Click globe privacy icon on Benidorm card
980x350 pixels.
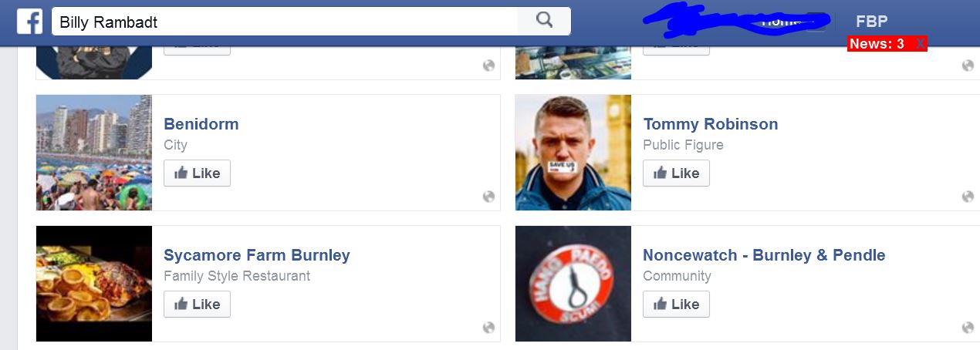(x=488, y=197)
